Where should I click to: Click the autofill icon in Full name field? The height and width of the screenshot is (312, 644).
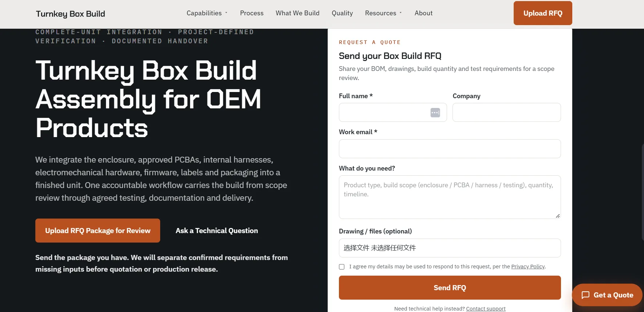point(435,113)
